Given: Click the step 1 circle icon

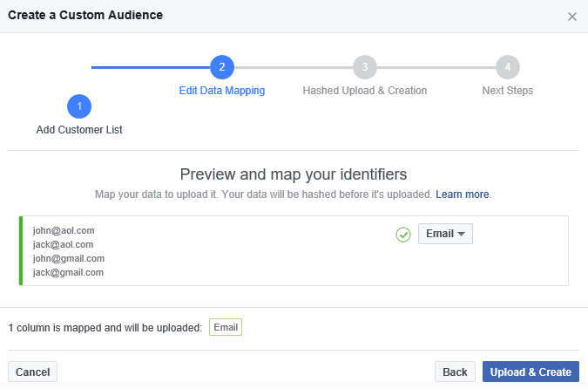Looking at the screenshot, I should tap(79, 107).
